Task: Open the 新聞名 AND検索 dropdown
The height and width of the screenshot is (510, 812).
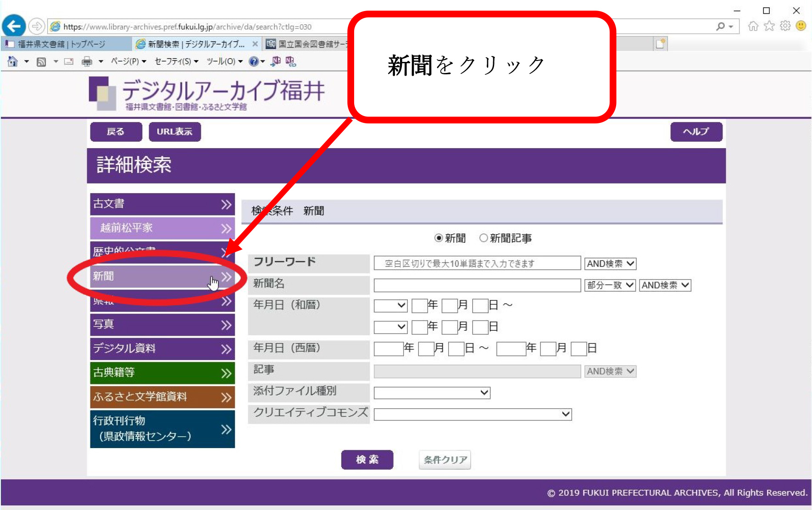Action: 665,285
